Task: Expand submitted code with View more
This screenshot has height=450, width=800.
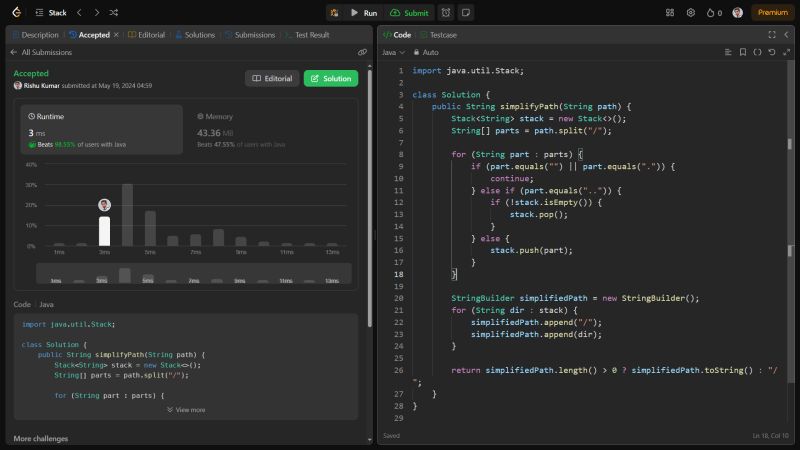Action: 186,410
